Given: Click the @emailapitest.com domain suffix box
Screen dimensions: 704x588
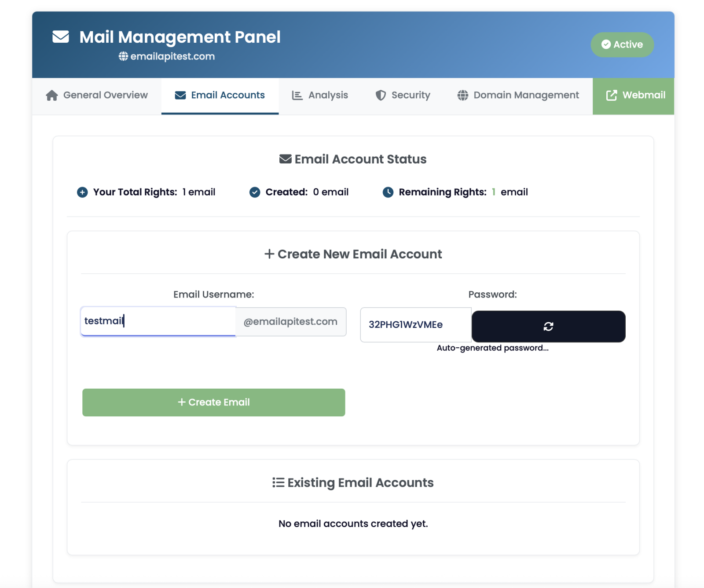Looking at the screenshot, I should pos(291,322).
